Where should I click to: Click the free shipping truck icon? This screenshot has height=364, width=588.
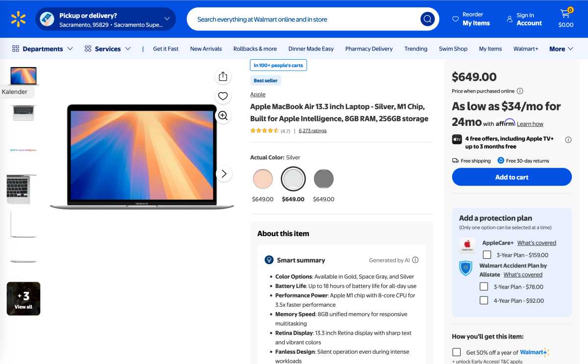pos(455,161)
